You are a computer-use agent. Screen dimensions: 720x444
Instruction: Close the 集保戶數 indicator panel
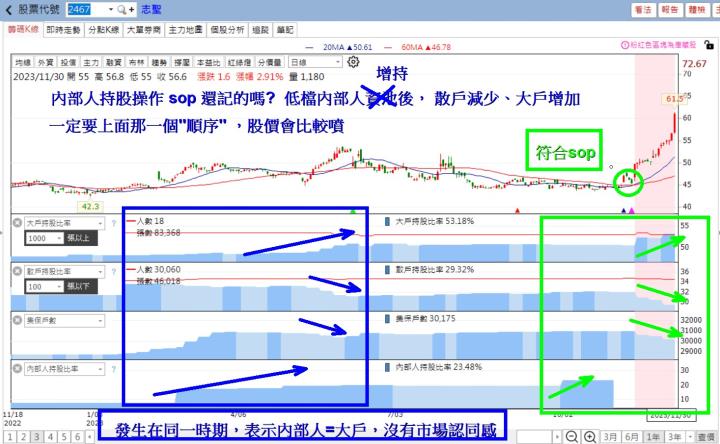(x=17, y=320)
